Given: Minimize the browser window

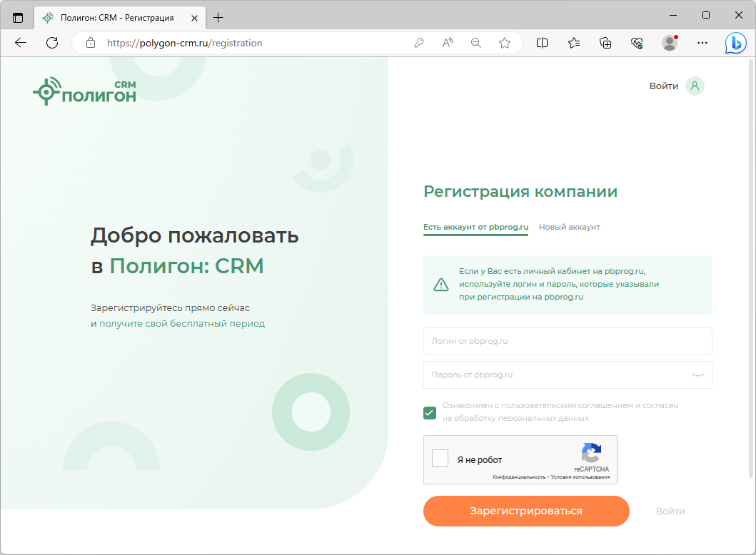Looking at the screenshot, I should 673,16.
